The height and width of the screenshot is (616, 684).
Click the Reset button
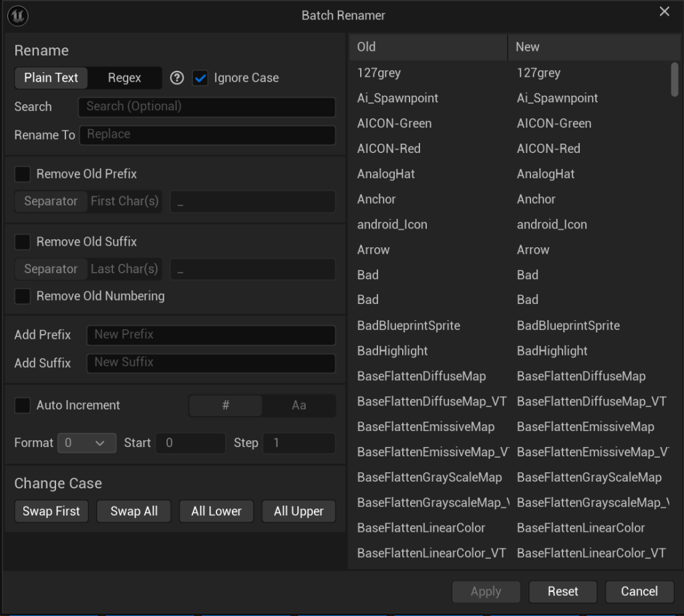pos(562,592)
